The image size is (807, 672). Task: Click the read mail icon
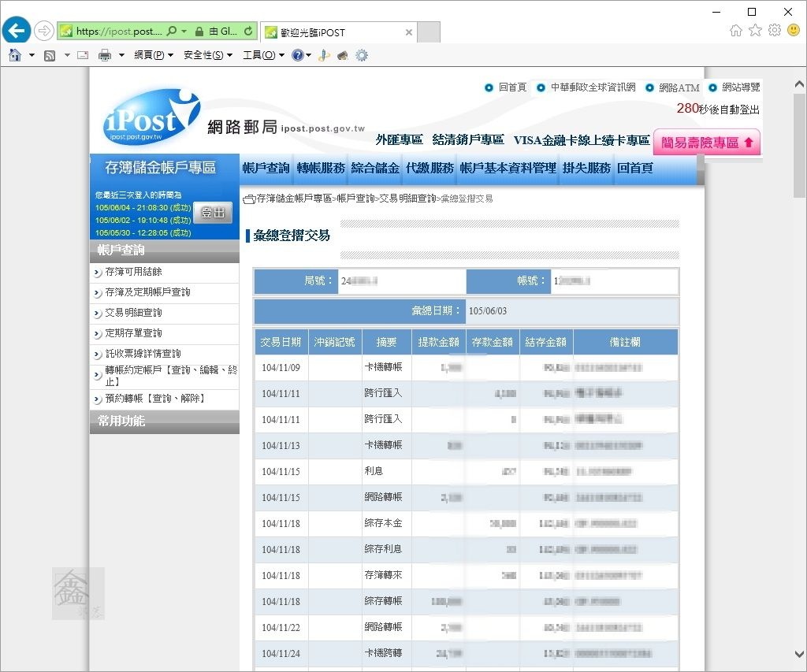[83, 55]
